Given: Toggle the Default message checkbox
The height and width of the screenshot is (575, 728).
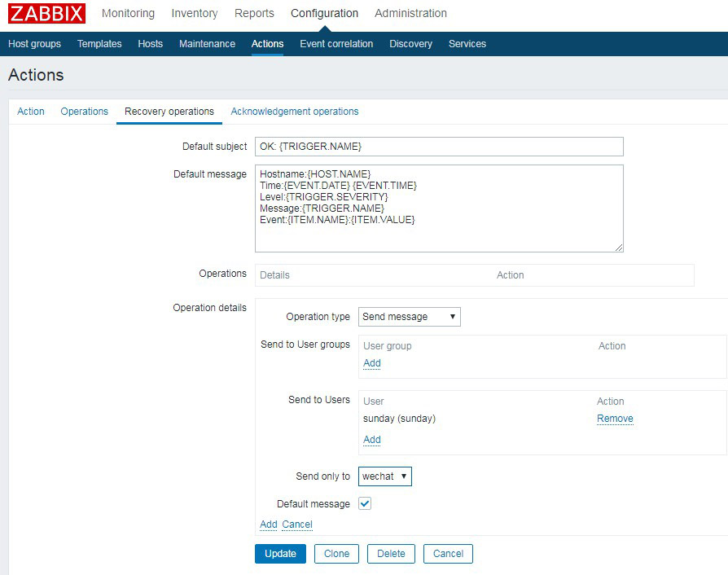Looking at the screenshot, I should coord(365,504).
